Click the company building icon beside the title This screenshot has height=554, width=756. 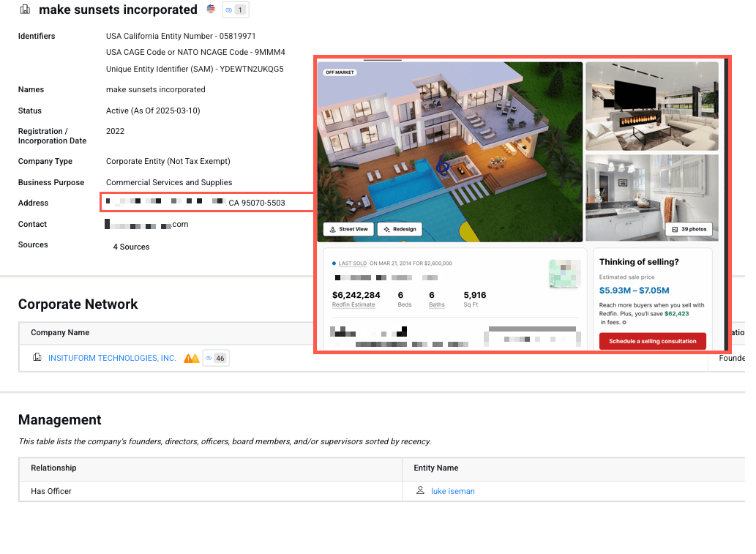[x=25, y=10]
